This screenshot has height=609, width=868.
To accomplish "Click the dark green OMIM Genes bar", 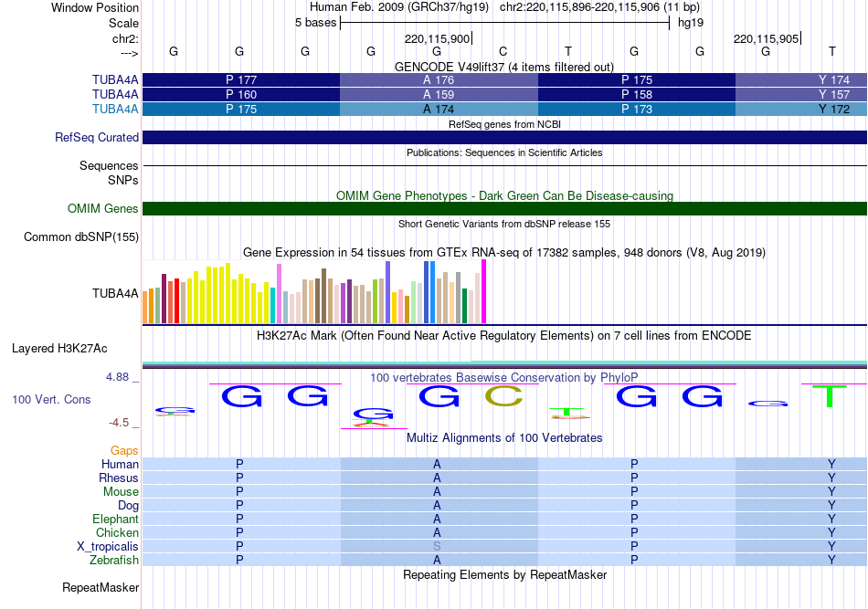I will coord(505,208).
